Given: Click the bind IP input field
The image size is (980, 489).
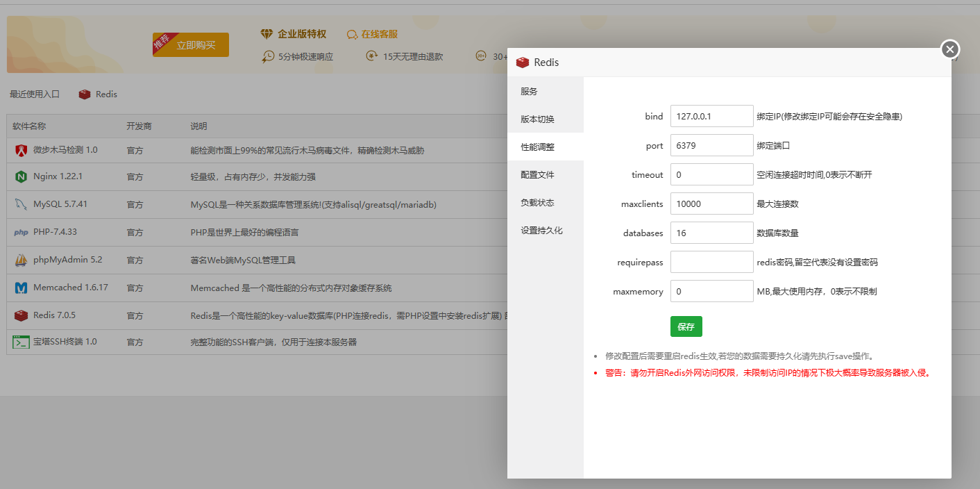Looking at the screenshot, I should point(712,116).
